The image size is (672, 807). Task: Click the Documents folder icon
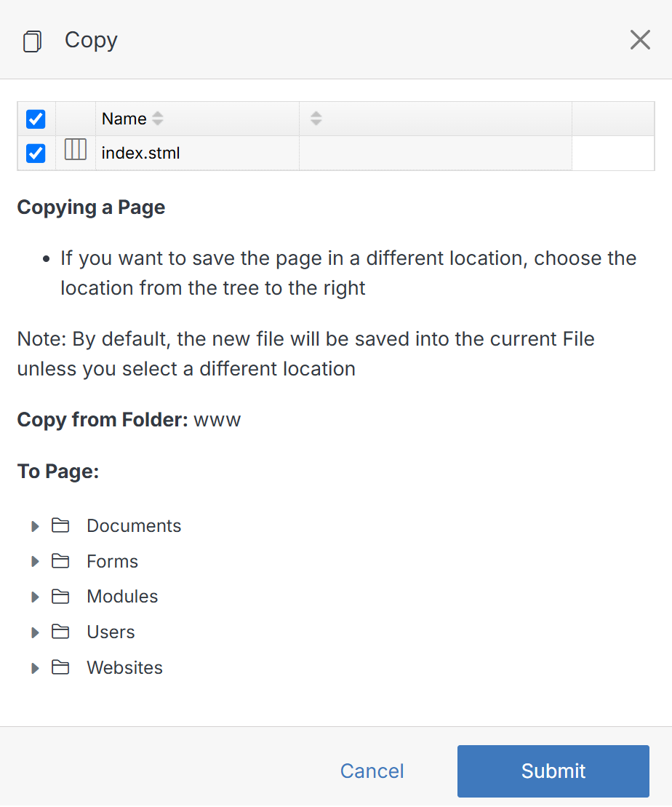pyautogui.click(x=60, y=525)
